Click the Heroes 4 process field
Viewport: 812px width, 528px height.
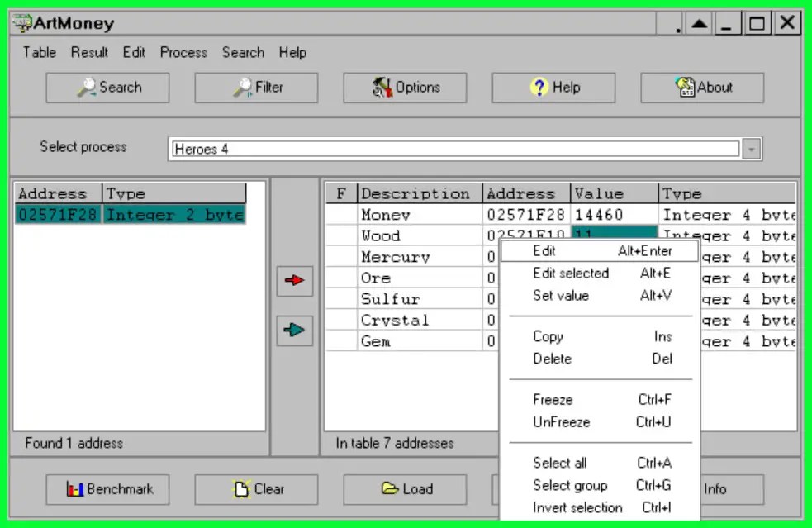(456, 150)
